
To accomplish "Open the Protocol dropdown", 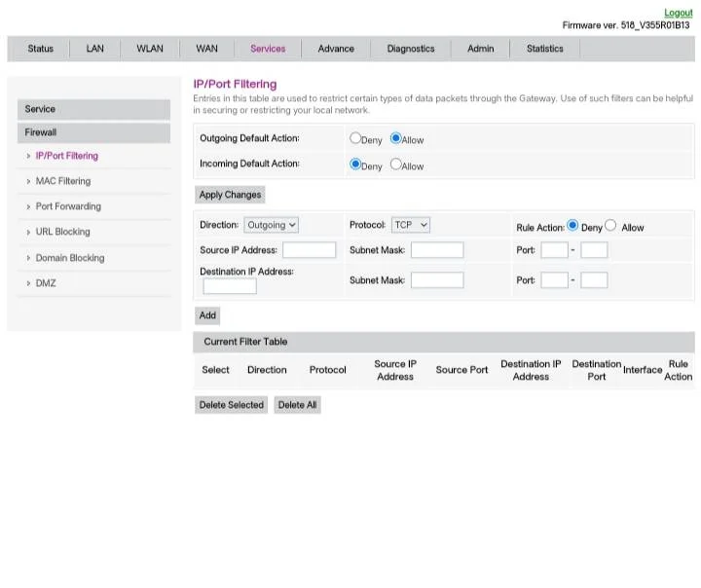I will coord(411,225).
